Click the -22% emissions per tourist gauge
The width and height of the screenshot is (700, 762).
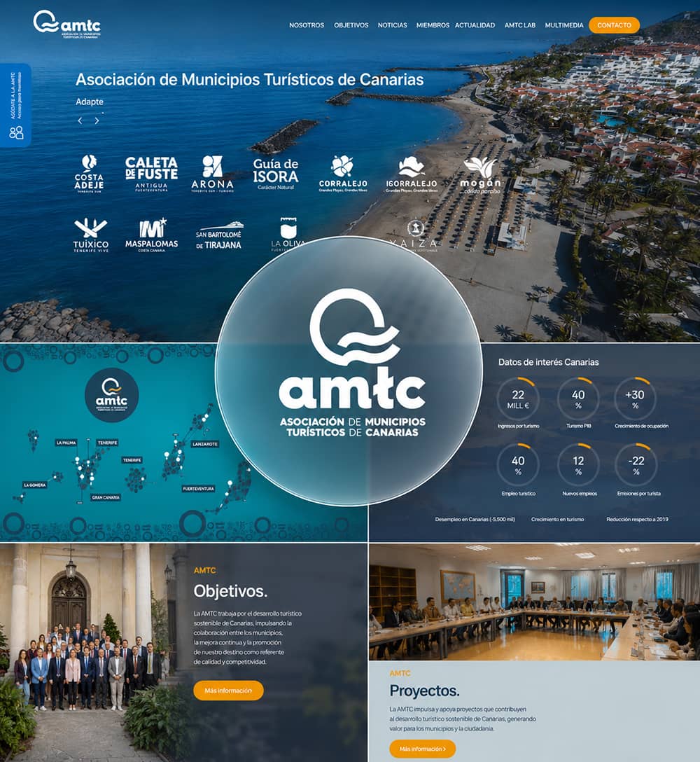coord(636,464)
